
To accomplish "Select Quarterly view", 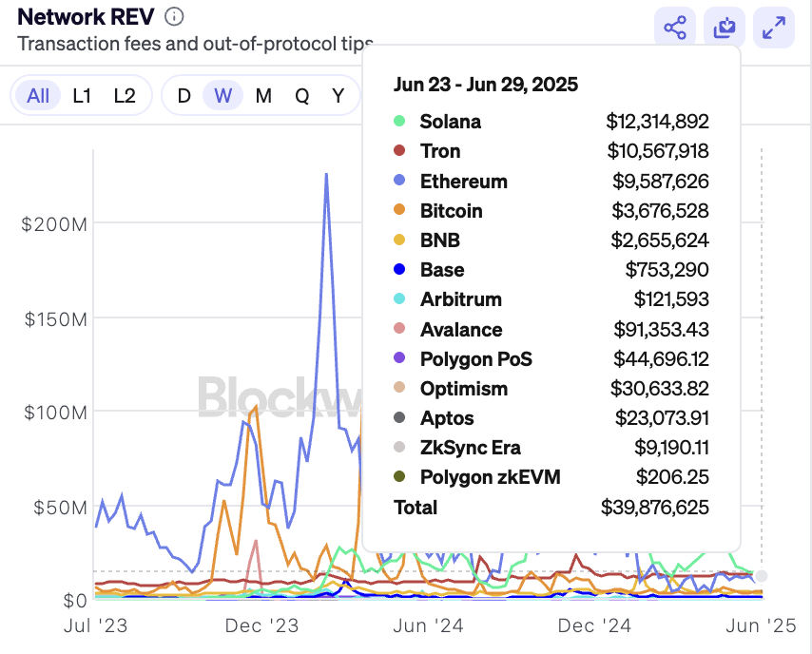I will click(302, 95).
